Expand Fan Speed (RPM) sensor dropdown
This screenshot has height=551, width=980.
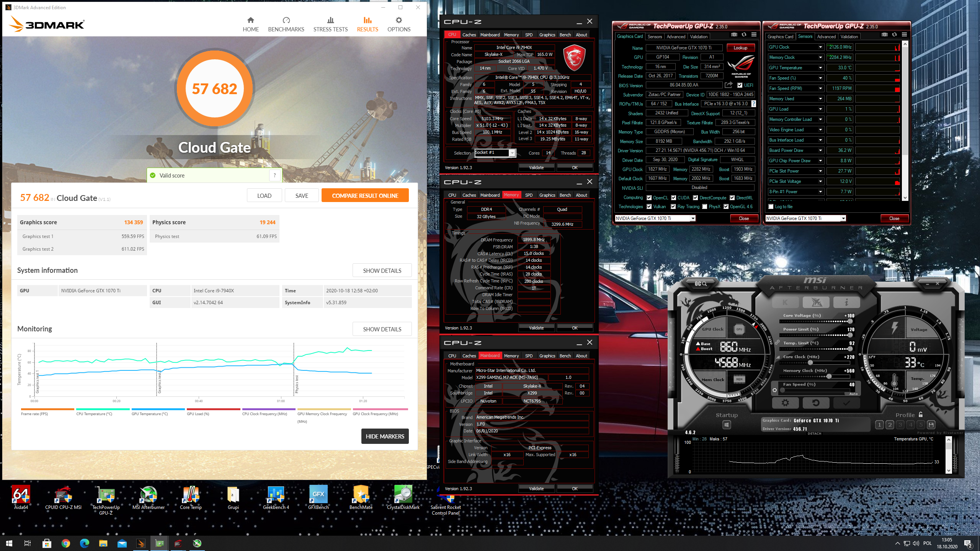coord(820,88)
